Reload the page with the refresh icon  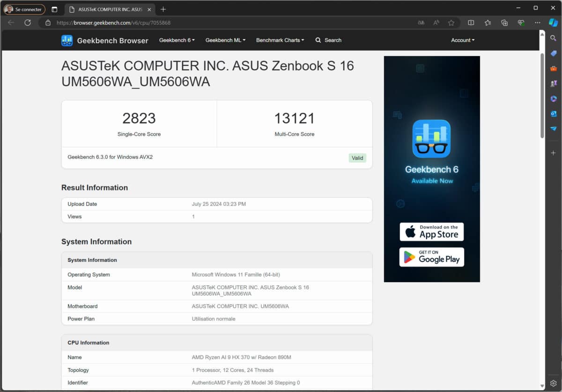point(28,22)
